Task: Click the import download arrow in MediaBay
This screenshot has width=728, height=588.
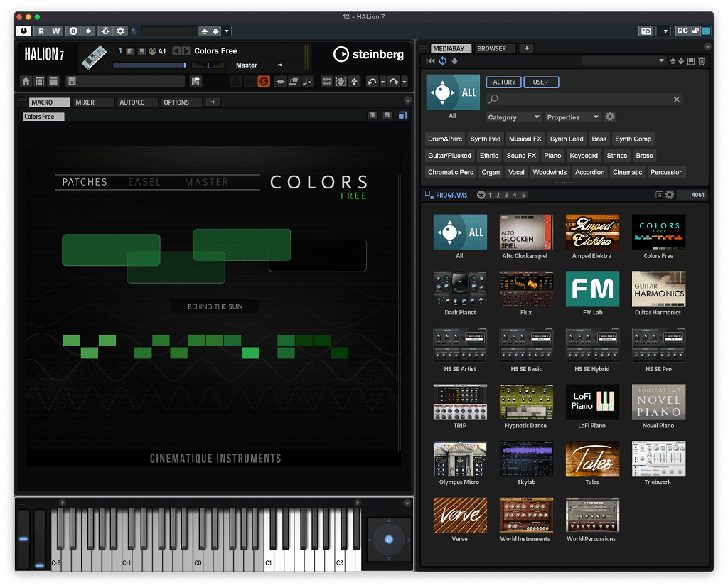Action: [x=454, y=61]
